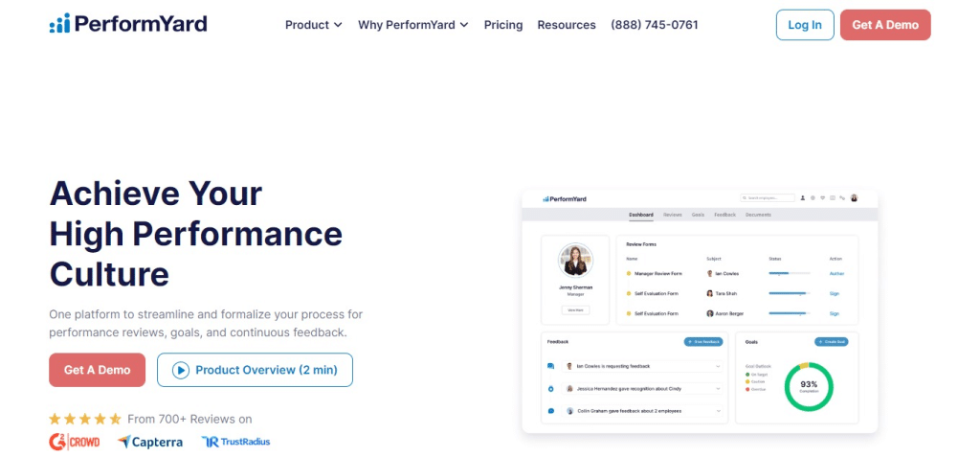Select the Feedback tab in the preview
Image resolution: width=980 pixels, height=457 pixels.
[725, 215]
